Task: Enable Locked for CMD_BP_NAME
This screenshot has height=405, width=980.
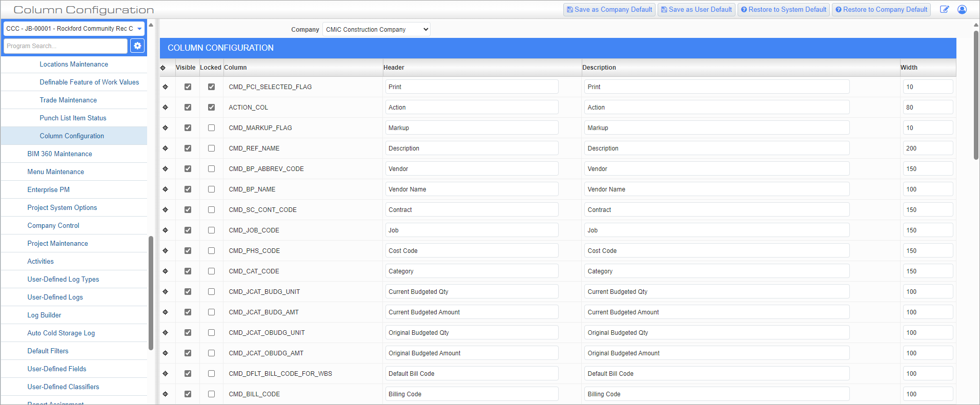Action: (x=211, y=189)
